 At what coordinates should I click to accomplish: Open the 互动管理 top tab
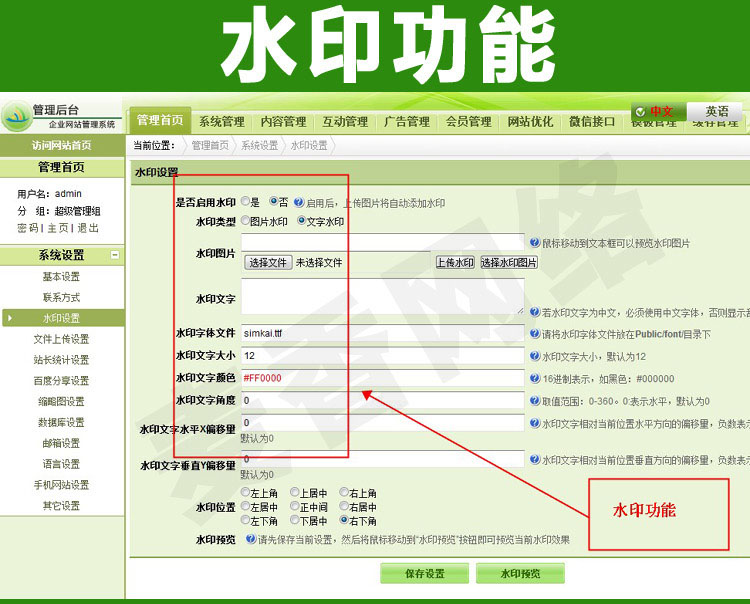pyautogui.click(x=345, y=121)
